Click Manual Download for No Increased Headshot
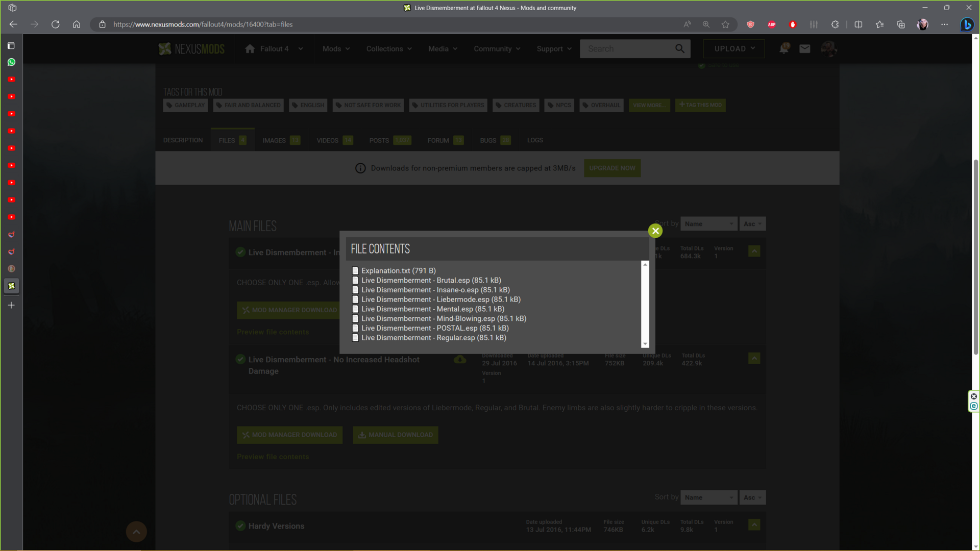 pos(396,435)
